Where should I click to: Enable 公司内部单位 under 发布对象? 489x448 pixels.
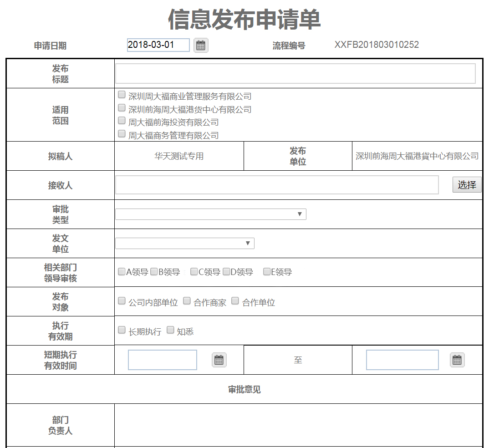tap(121, 300)
